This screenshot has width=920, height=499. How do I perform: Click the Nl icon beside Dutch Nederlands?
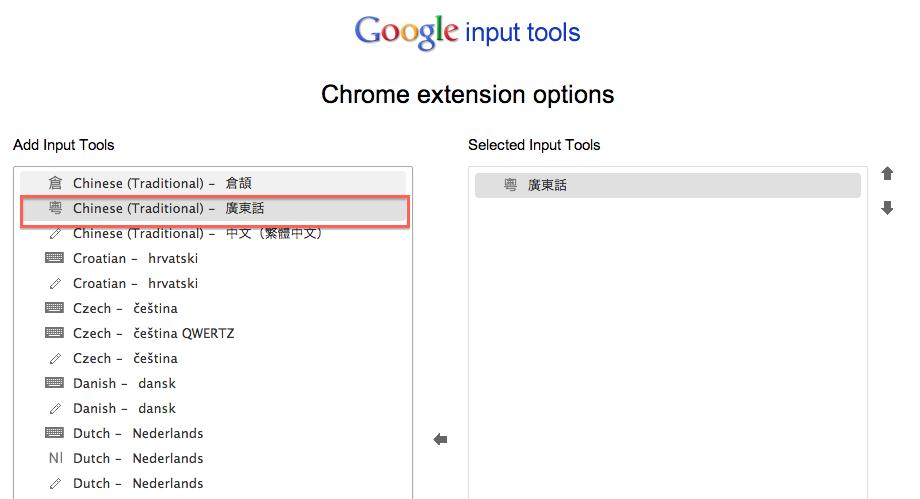click(55, 458)
